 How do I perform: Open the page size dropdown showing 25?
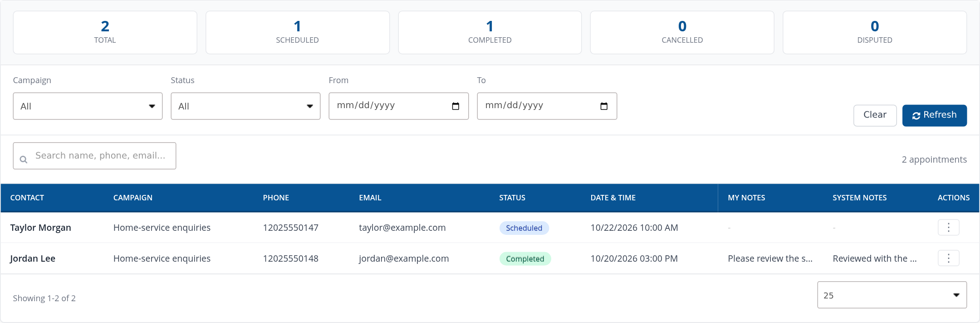pyautogui.click(x=892, y=295)
